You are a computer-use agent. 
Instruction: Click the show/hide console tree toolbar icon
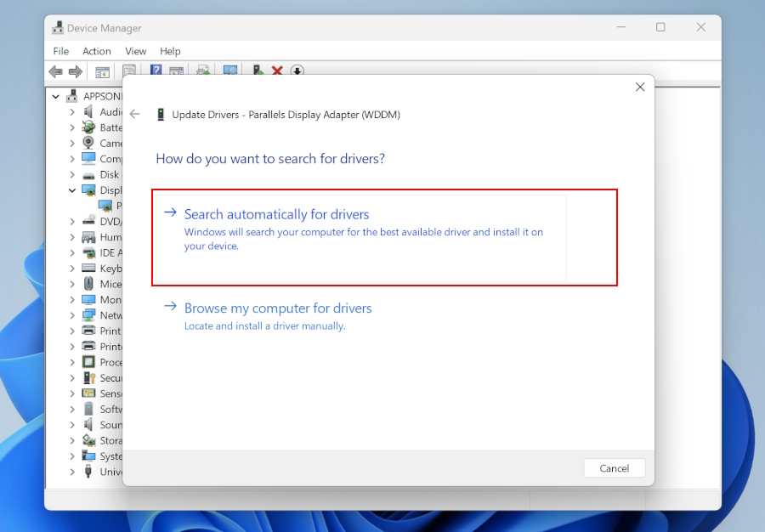(102, 71)
